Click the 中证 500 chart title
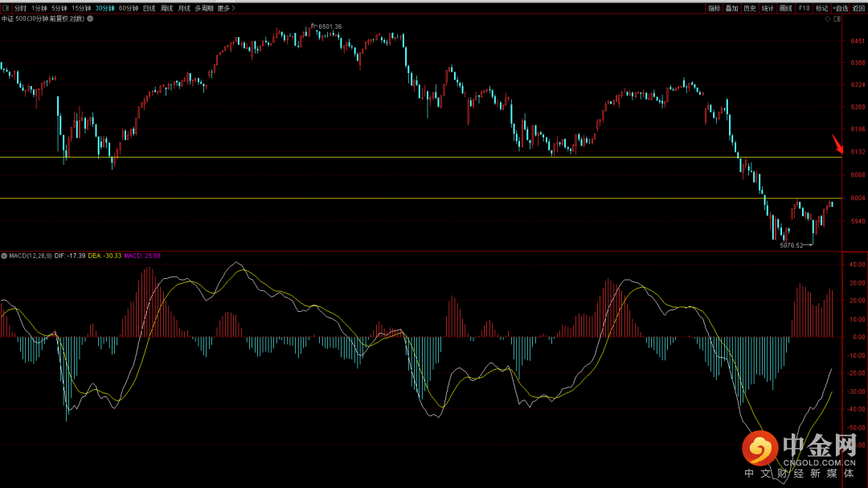868x488 pixels. pyautogui.click(x=43, y=18)
